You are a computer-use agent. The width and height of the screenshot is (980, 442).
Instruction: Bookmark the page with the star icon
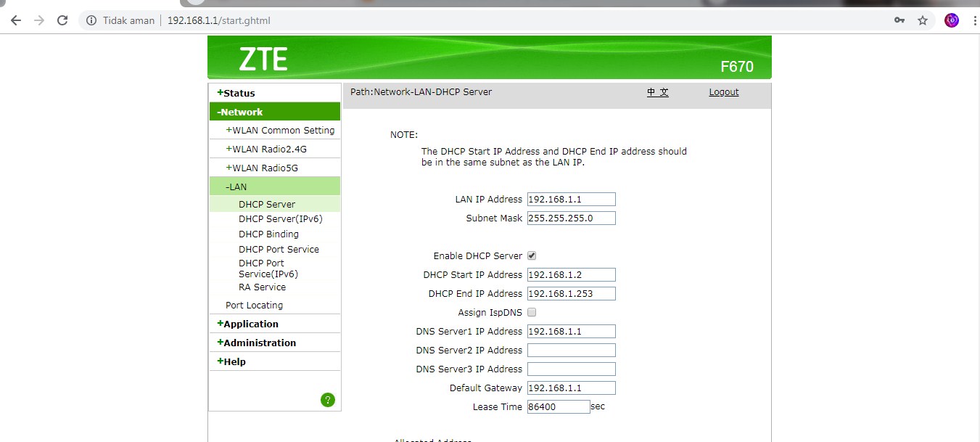pyautogui.click(x=923, y=20)
